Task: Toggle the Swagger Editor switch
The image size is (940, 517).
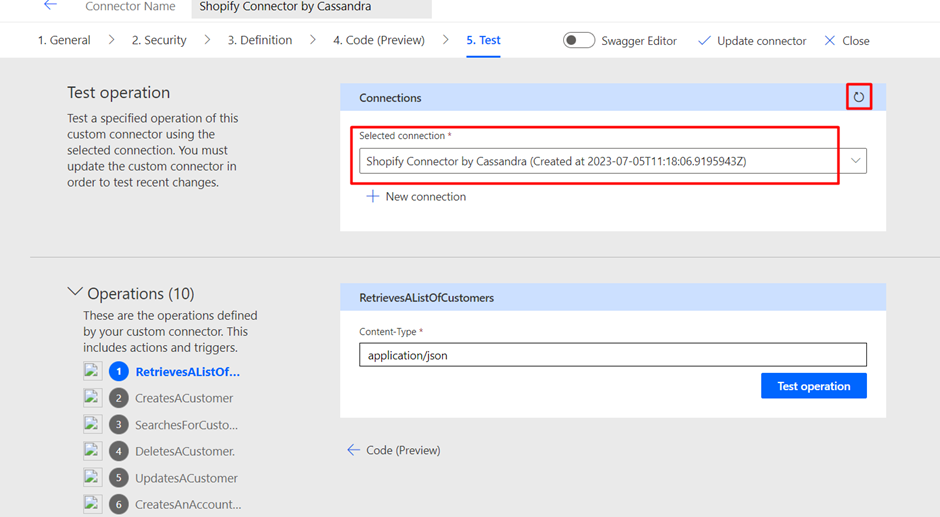Action: [x=579, y=40]
